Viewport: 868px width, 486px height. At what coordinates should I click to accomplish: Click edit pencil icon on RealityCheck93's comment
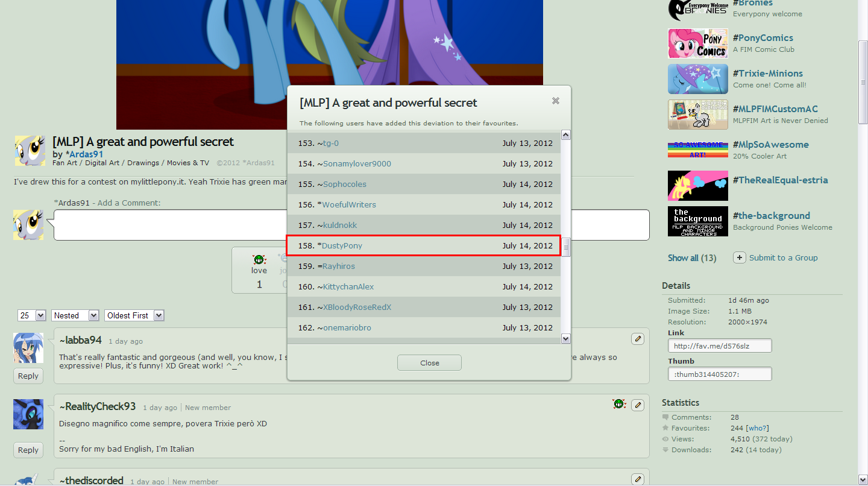pos(638,405)
